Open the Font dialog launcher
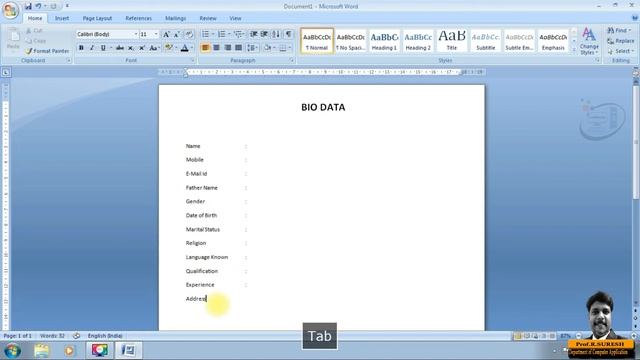The width and height of the screenshot is (640, 360). click(x=192, y=60)
